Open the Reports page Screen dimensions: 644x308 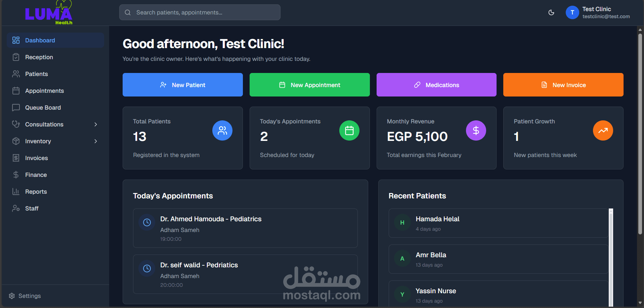click(55, 192)
